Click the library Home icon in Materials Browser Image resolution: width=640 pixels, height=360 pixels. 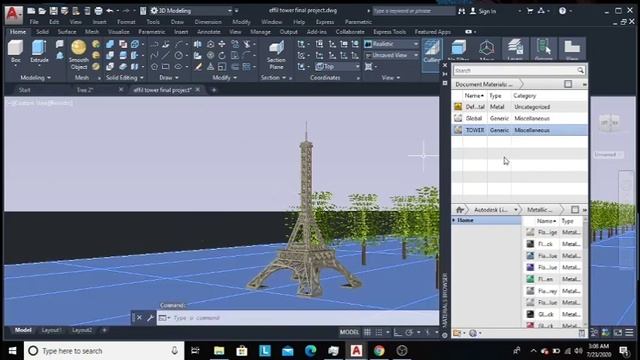tap(459, 210)
